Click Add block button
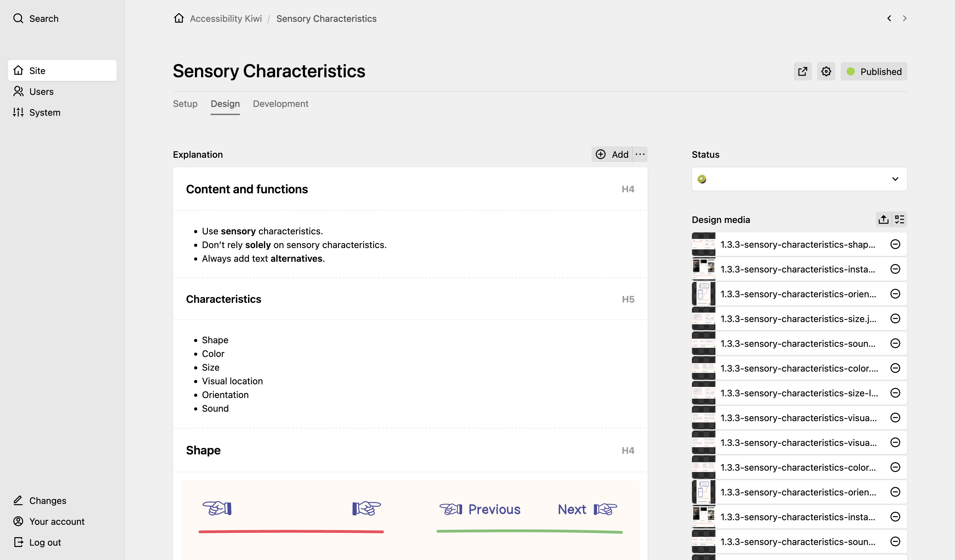This screenshot has width=955, height=560. 612,154
